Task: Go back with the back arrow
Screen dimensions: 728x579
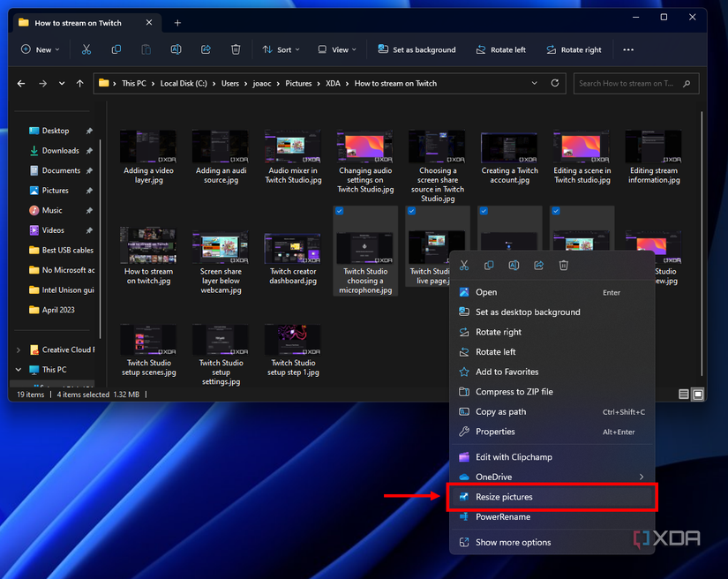Action: click(x=21, y=84)
